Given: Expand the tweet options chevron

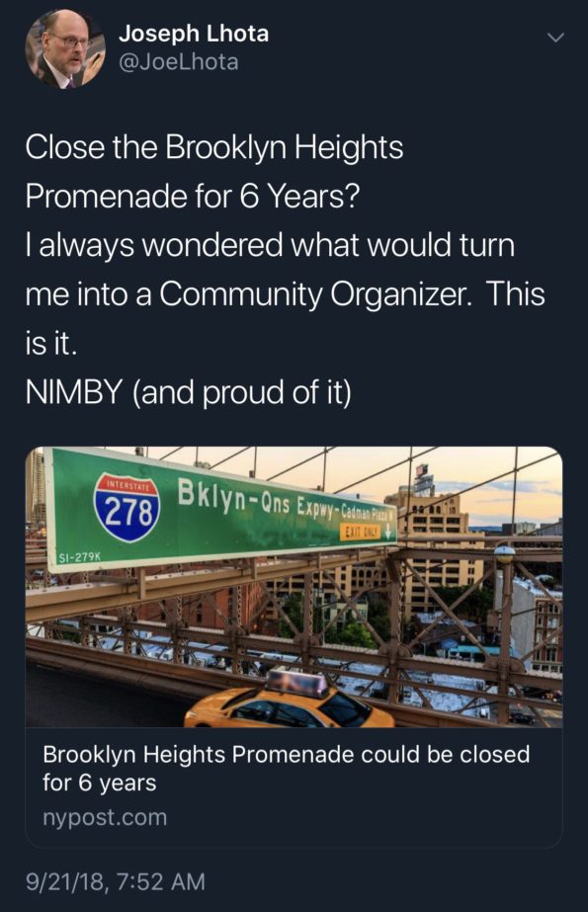Looking at the screenshot, I should 555,39.
